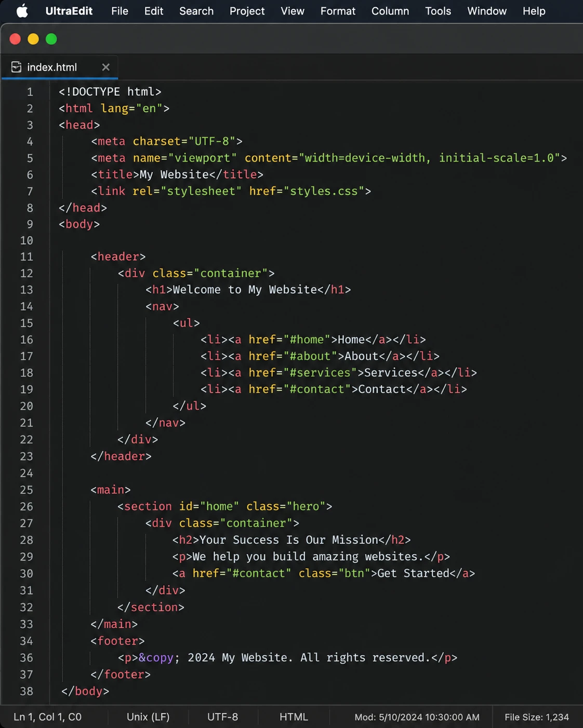This screenshot has width=583, height=728.
Task: Click the paragraph about building amazing websites
Action: [x=311, y=557]
